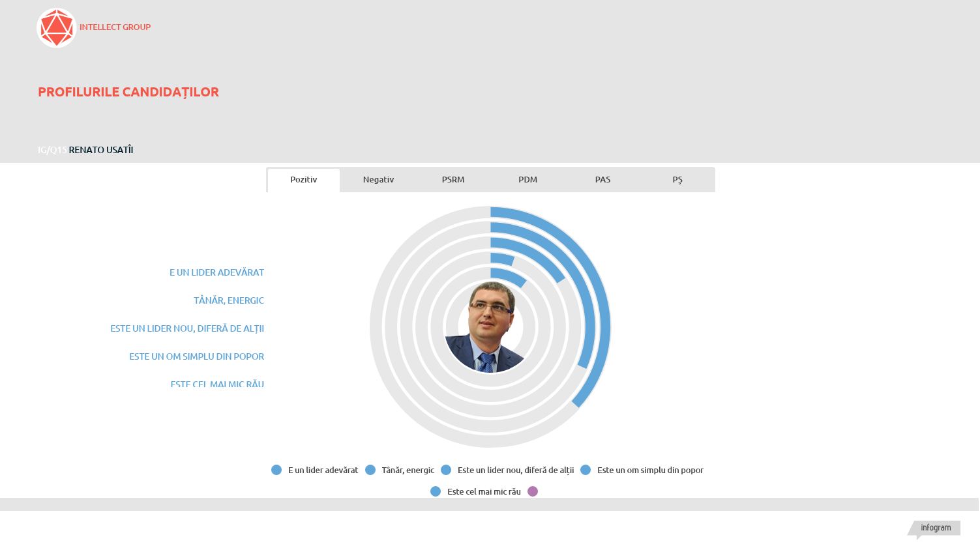Show the PAS tab
The width and height of the screenshot is (980, 550).
(602, 180)
